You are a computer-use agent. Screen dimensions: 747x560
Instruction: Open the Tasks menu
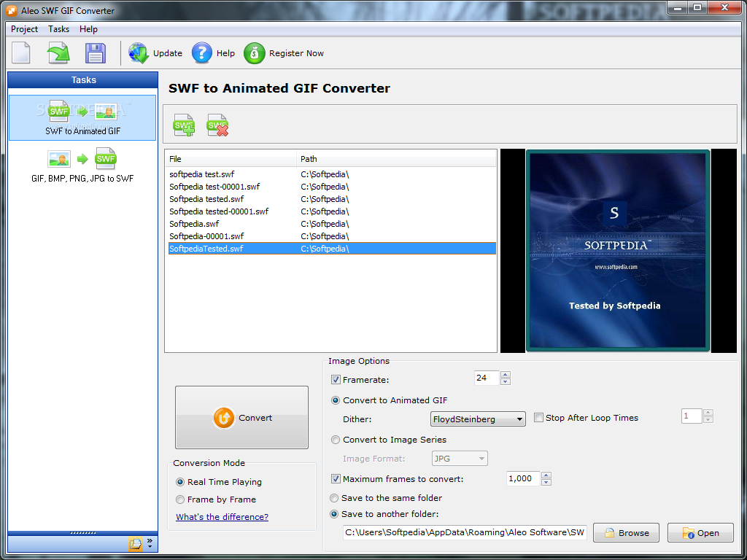pyautogui.click(x=58, y=29)
